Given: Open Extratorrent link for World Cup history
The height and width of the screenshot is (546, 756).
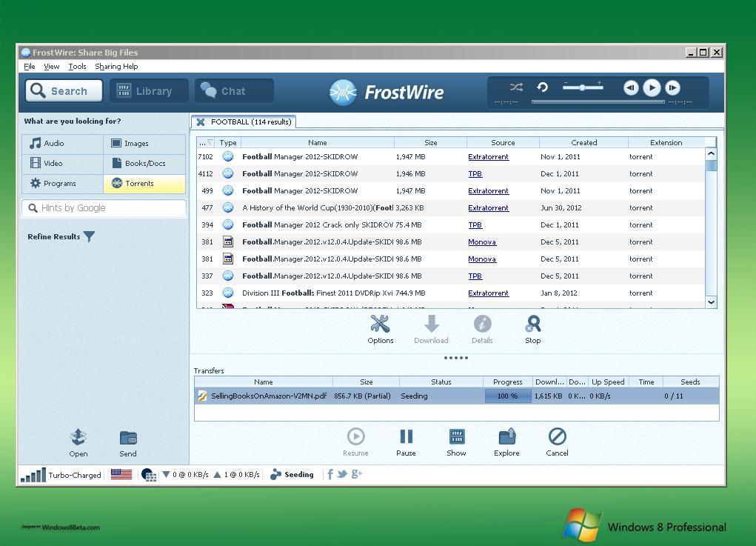Looking at the screenshot, I should pos(488,208).
